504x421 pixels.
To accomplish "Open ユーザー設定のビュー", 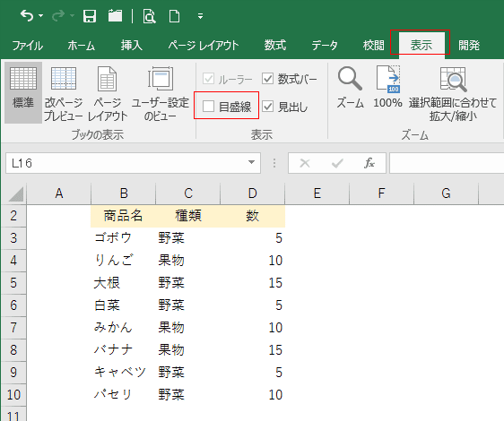I will click(x=160, y=94).
